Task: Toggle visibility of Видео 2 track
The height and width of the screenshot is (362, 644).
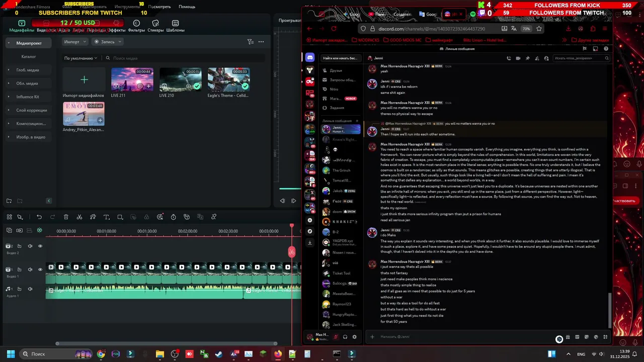Action: click(x=40, y=246)
